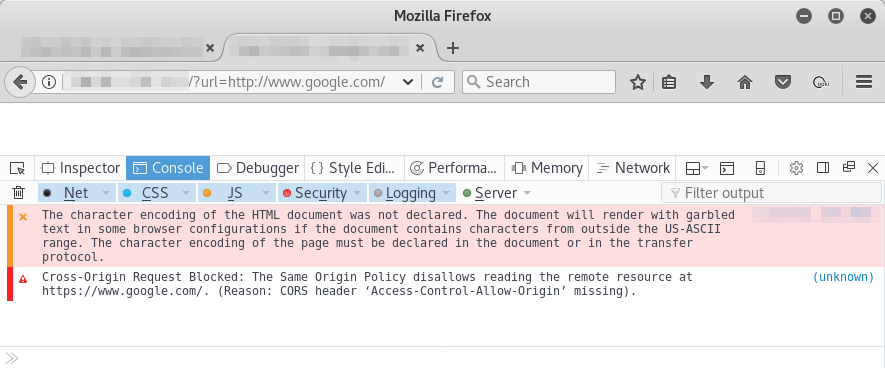Go to the Home page icon
This screenshot has height=368, width=885.
pyautogui.click(x=745, y=82)
